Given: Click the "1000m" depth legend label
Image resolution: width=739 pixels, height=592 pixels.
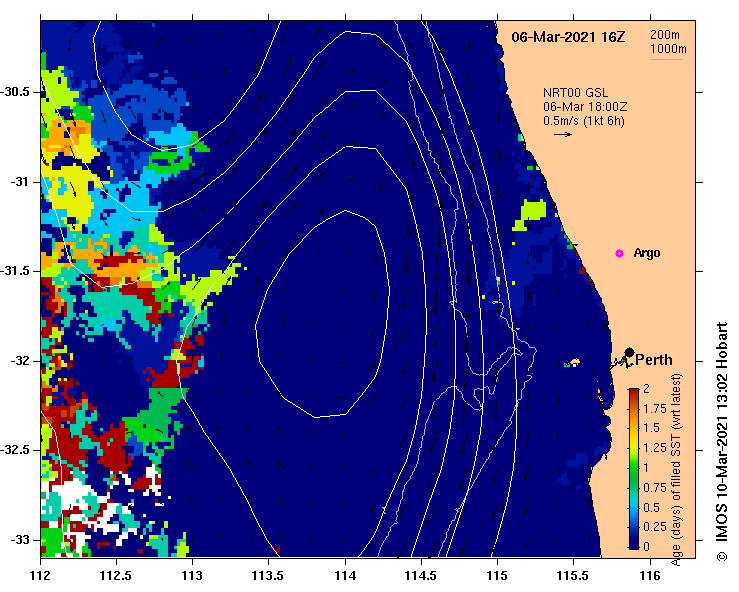Looking at the screenshot, I should [x=668, y=49].
